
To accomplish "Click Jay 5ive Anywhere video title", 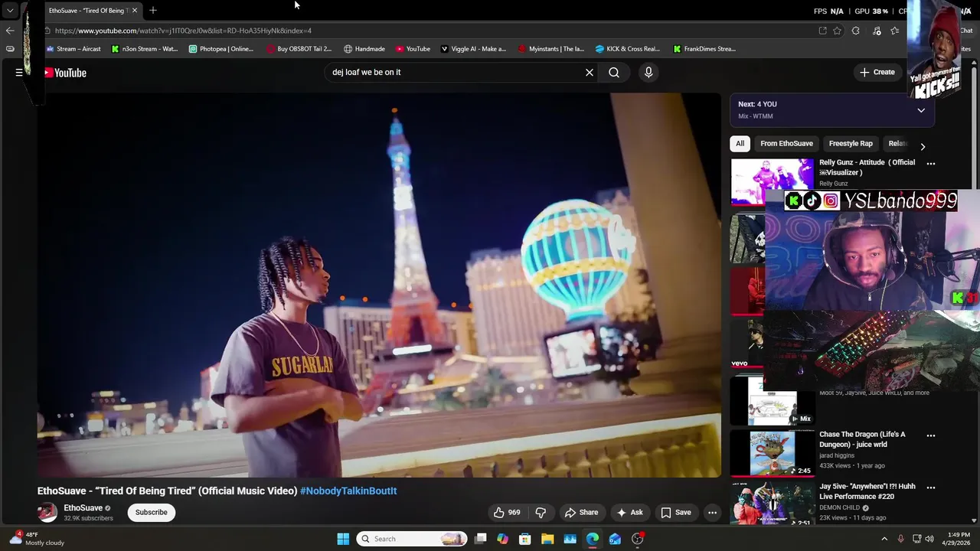I will click(867, 491).
